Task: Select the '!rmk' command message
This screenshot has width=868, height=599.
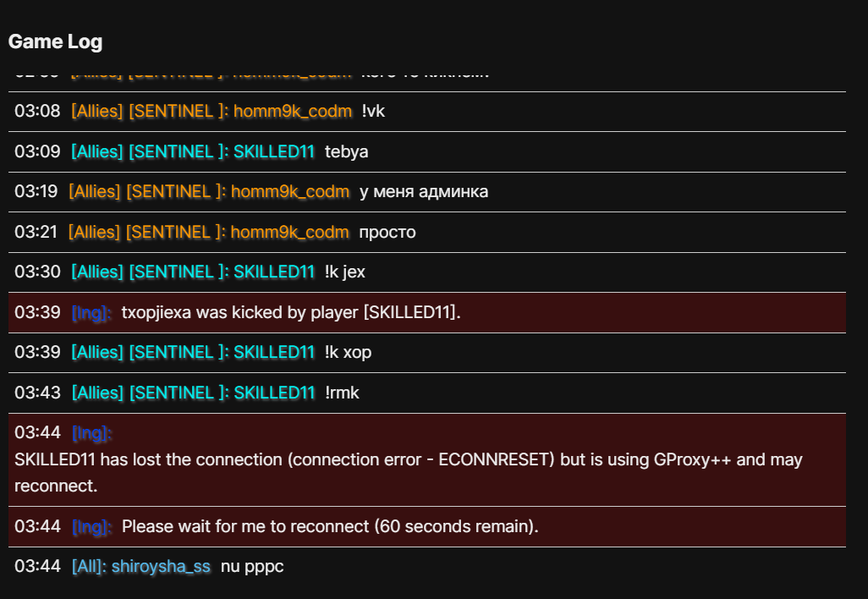Action: tap(343, 393)
